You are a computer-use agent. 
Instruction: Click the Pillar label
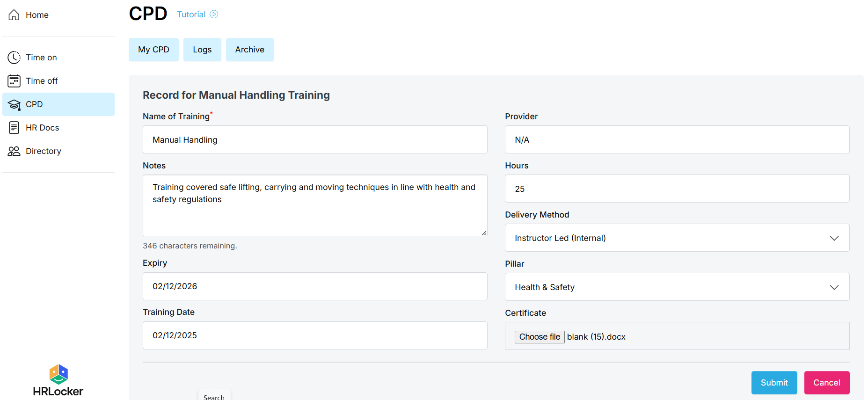(515, 264)
